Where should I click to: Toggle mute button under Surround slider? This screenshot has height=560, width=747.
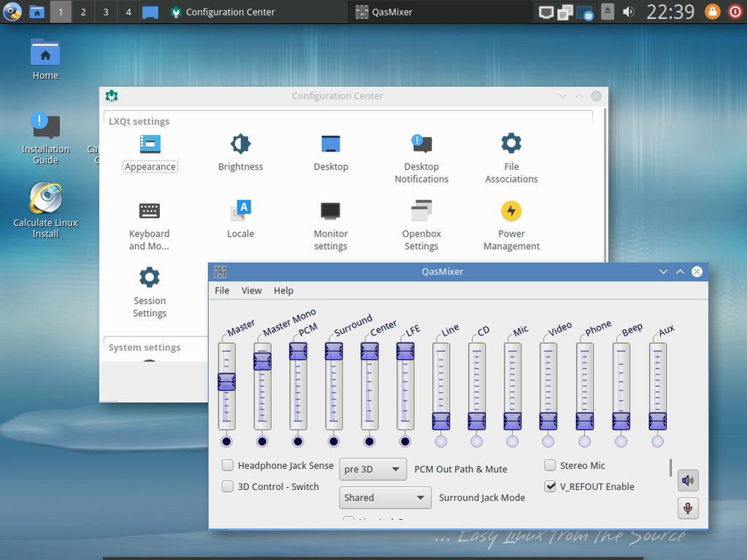click(x=334, y=442)
